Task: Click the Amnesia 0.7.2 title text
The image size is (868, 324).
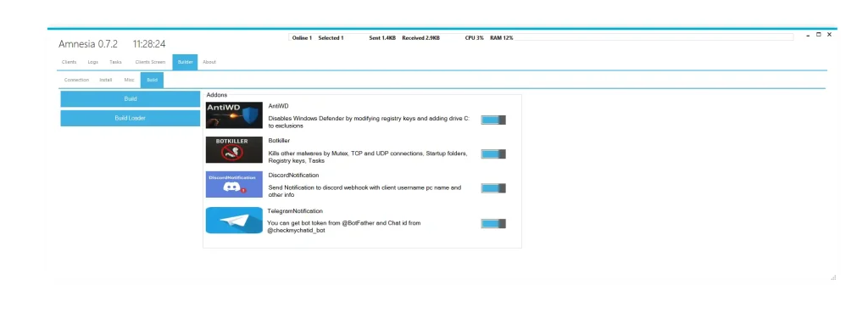Action: pyautogui.click(x=88, y=44)
